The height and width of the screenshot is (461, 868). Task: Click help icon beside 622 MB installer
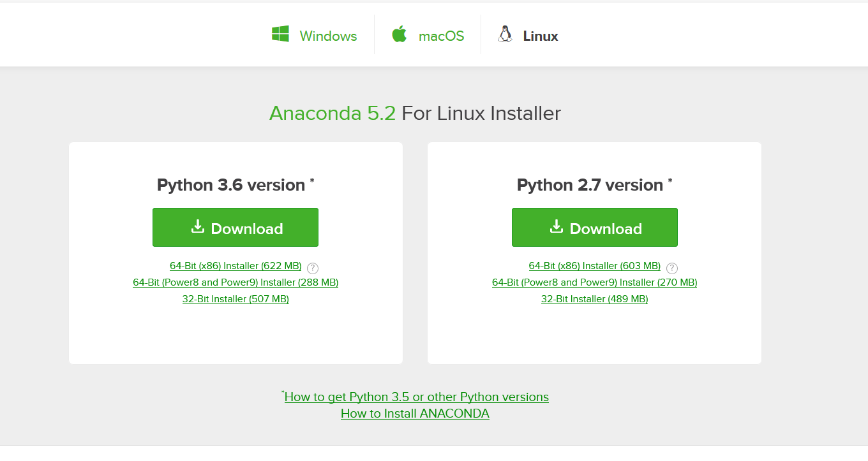(313, 268)
